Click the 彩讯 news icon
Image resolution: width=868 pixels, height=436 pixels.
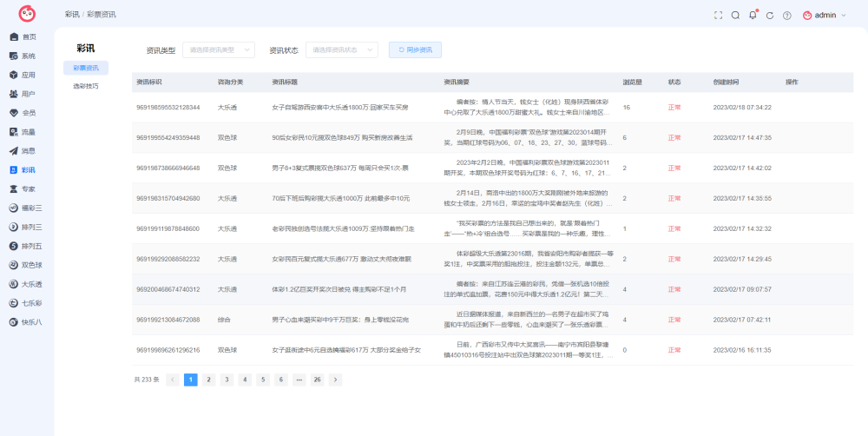click(x=15, y=170)
